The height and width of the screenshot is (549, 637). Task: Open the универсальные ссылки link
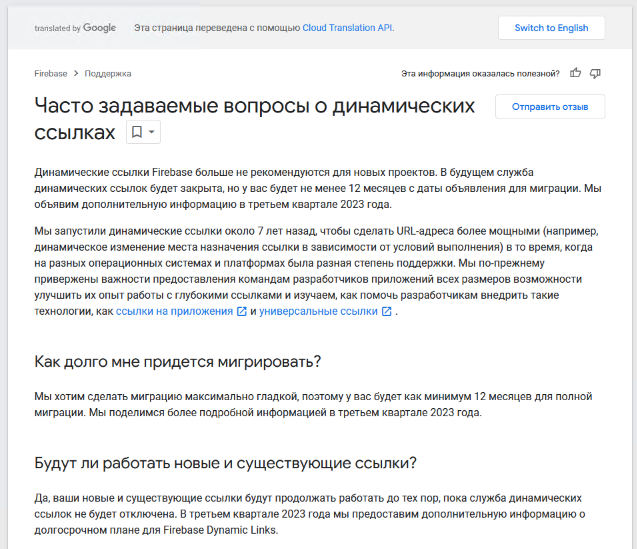pyautogui.click(x=318, y=311)
